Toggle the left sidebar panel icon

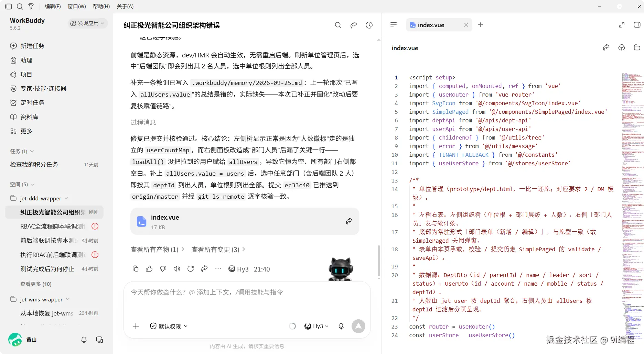pos(9,7)
